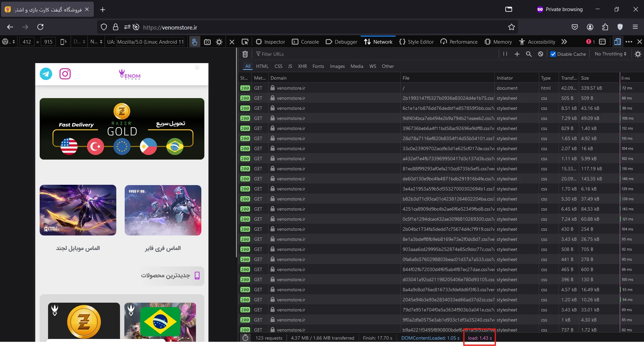
Task: Open the Pocket save icon
Action: (x=575, y=27)
